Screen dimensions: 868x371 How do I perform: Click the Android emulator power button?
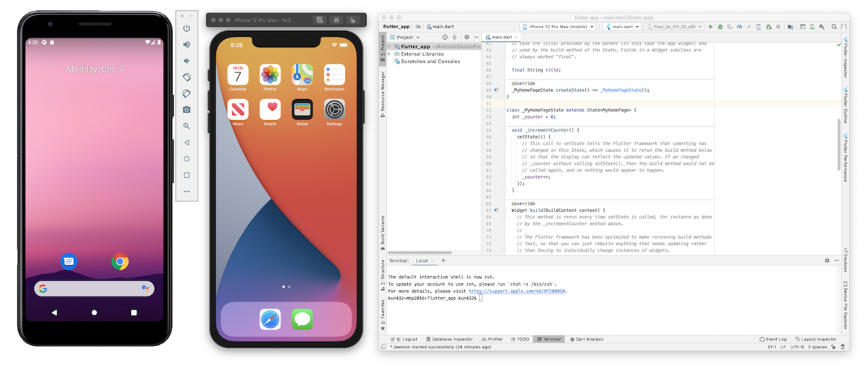187,28
